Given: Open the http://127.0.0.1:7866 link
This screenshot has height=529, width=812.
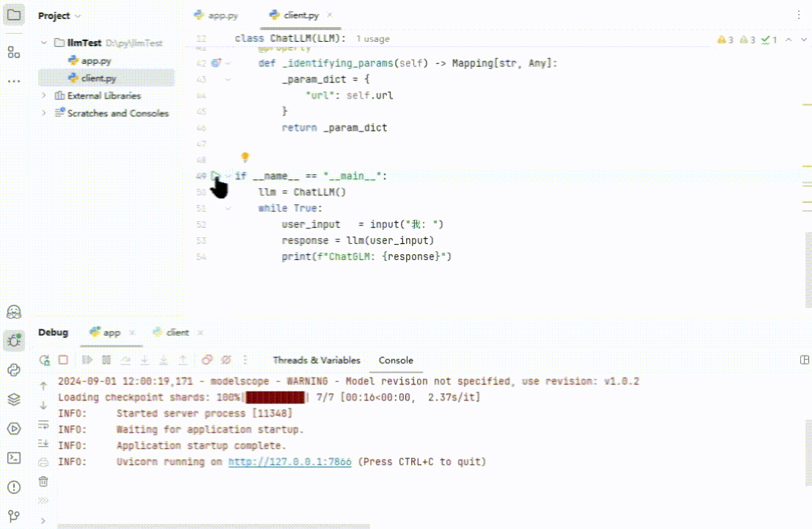Looking at the screenshot, I should 290,461.
